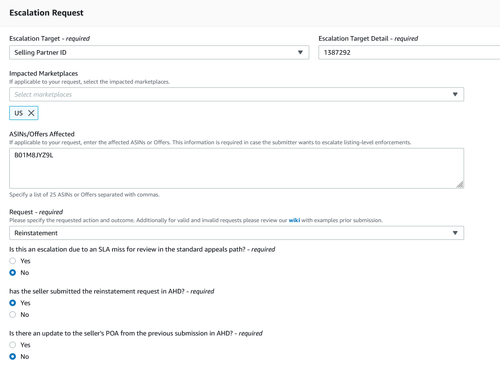Select No for SLA miss escalation

pyautogui.click(x=13, y=272)
